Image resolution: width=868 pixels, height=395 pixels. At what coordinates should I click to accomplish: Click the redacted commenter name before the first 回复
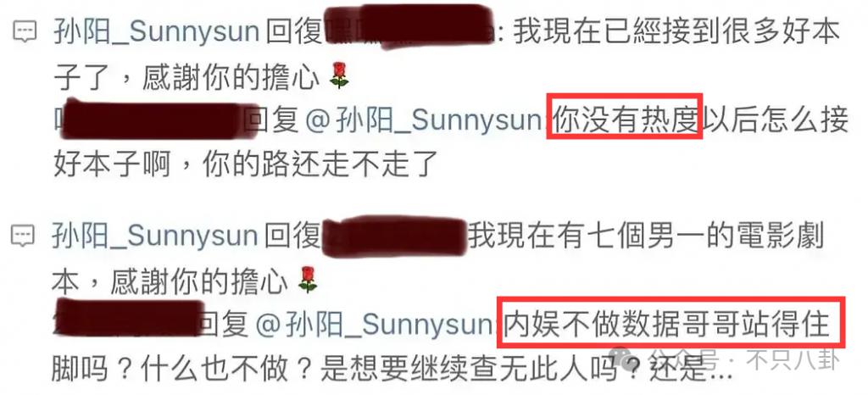click(153, 120)
